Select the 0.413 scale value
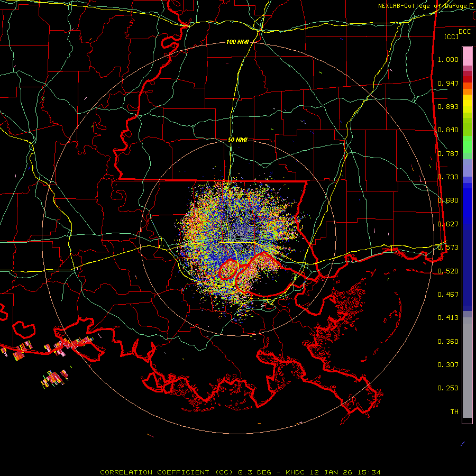This screenshot has height=476, width=476. coord(448,317)
